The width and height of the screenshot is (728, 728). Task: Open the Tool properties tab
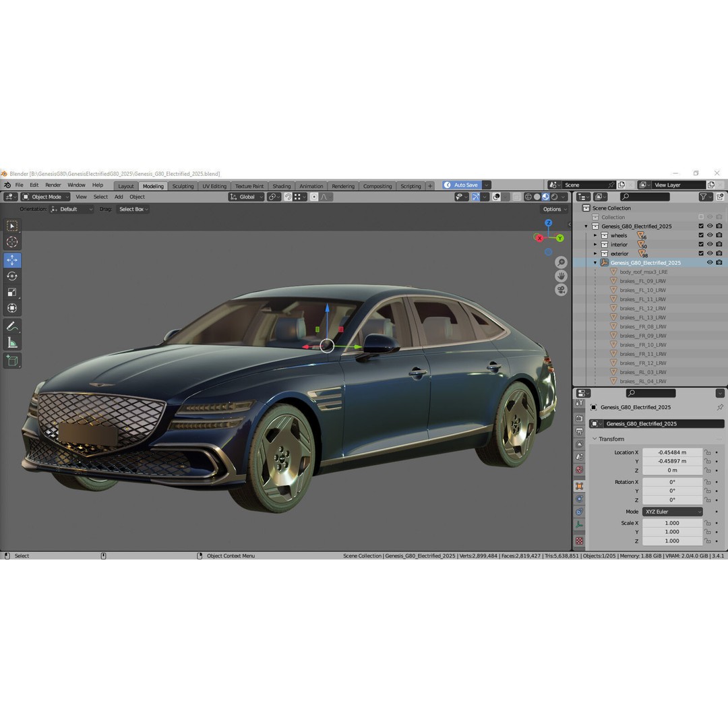(x=580, y=404)
